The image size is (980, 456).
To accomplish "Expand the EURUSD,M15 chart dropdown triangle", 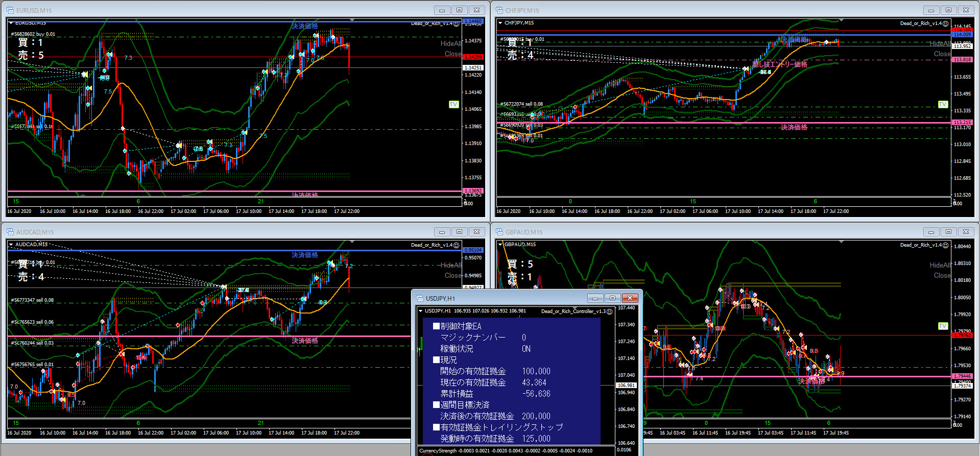I will coord(11,23).
